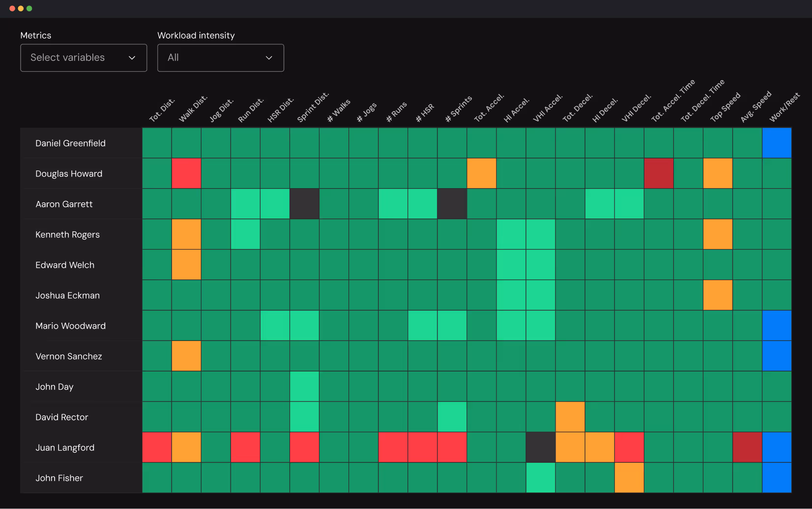The image size is (812, 509).
Task: Click the green zoom traffic light button
Action: coord(29,8)
